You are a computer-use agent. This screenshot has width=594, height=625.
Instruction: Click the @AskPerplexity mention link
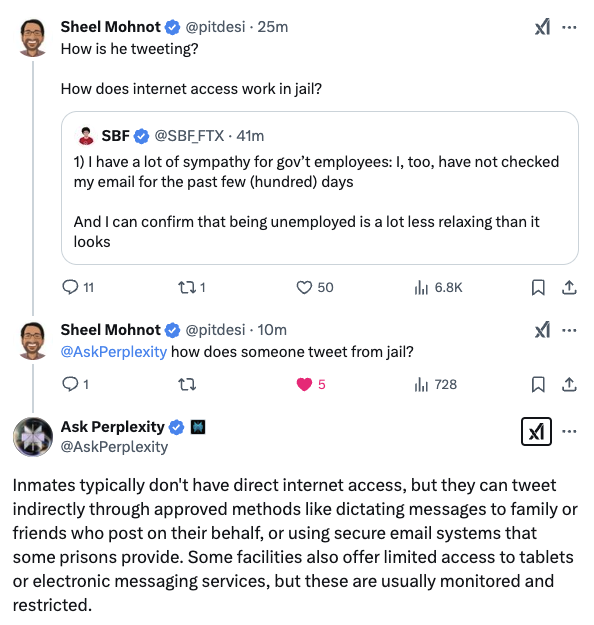tap(114, 352)
